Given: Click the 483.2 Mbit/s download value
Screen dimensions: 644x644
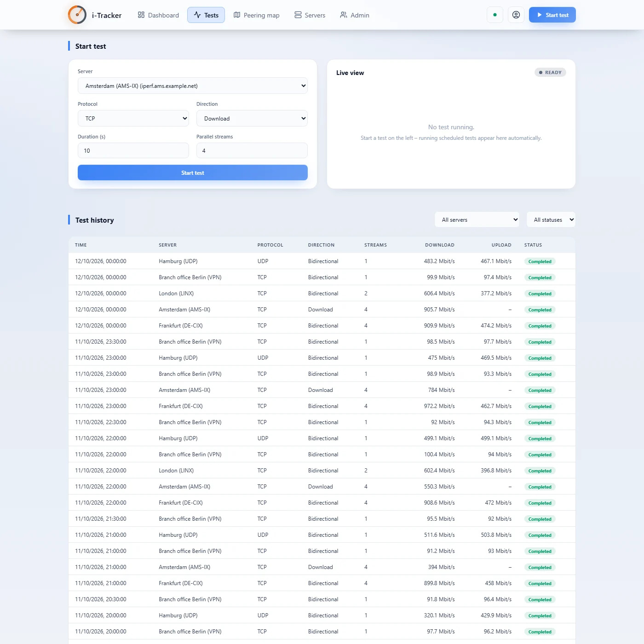Looking at the screenshot, I should pyautogui.click(x=439, y=261).
